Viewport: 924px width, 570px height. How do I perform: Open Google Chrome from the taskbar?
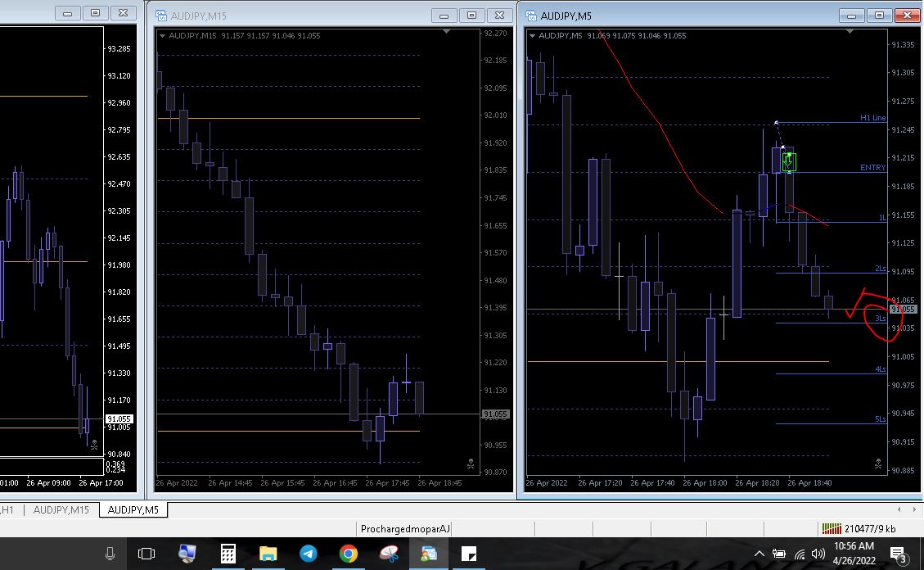(x=349, y=554)
